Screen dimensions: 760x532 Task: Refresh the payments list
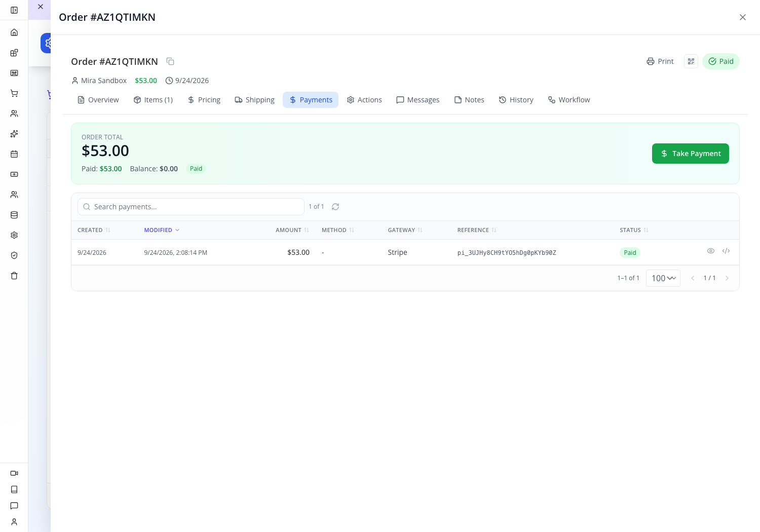[335, 207]
